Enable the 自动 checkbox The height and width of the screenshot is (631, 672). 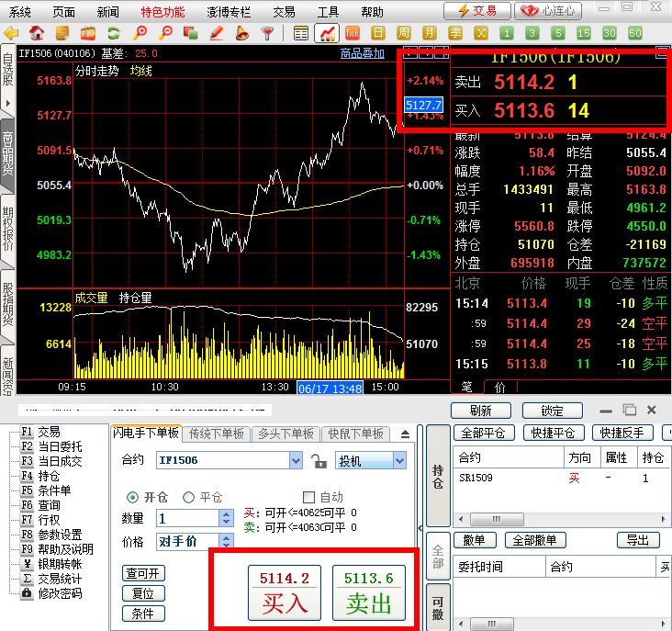click(308, 497)
